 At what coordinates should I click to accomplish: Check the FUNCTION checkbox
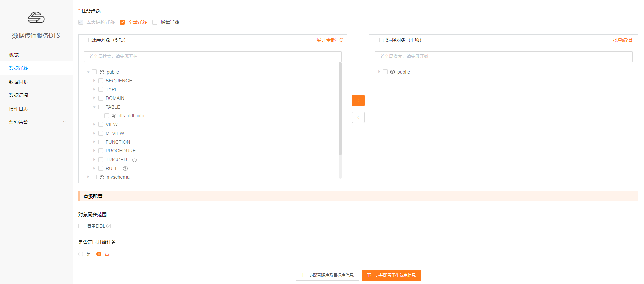point(101,142)
